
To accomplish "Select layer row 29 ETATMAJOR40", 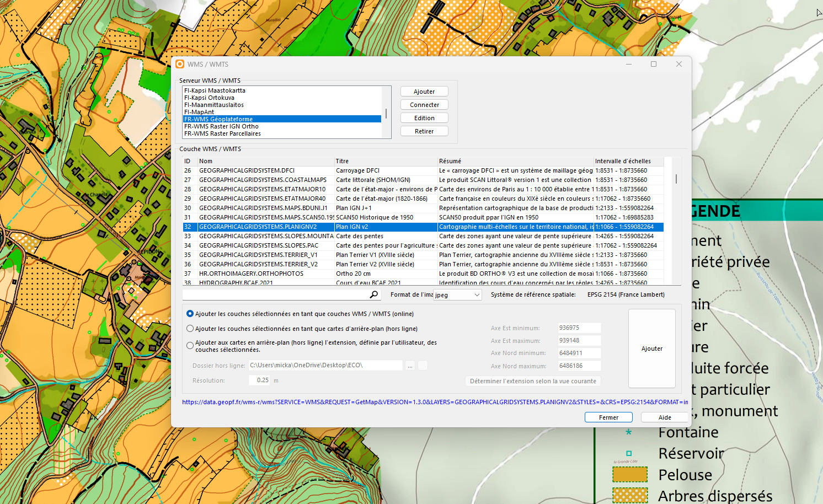I will pos(423,199).
